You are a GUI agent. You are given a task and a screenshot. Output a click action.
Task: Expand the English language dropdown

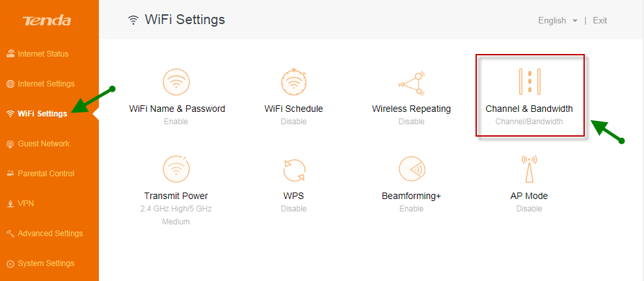point(557,21)
